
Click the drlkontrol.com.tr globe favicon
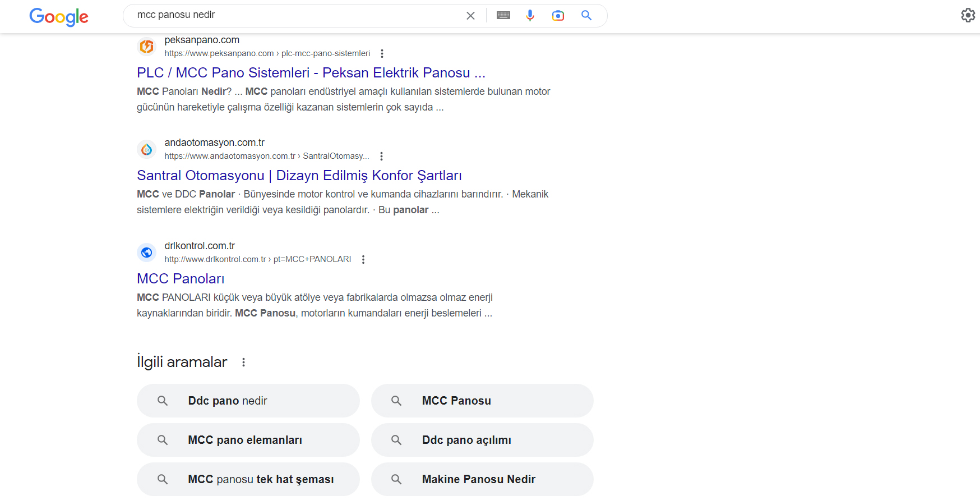click(147, 253)
